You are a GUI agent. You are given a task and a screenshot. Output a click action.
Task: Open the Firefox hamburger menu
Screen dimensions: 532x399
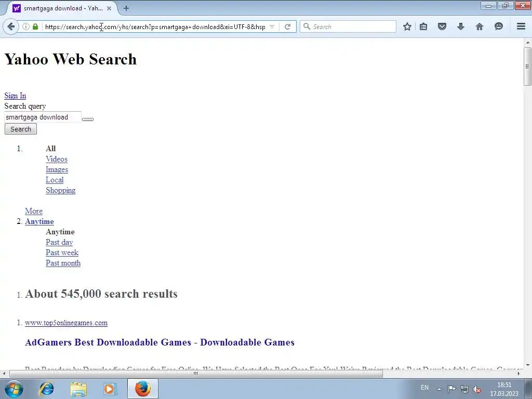click(521, 26)
